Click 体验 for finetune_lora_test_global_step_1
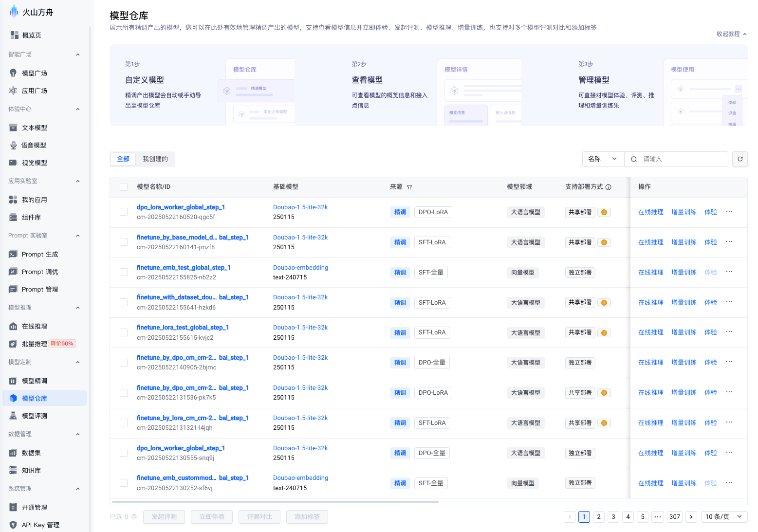 pos(711,332)
